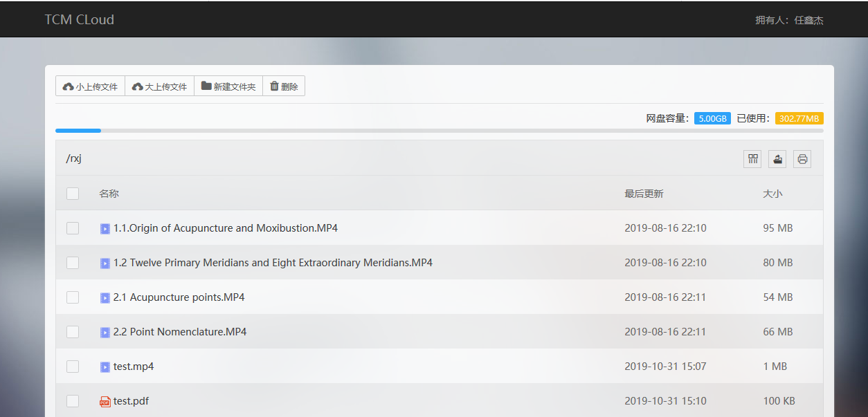Toggle the select-all checkbox in header row
The height and width of the screenshot is (417, 868).
pyautogui.click(x=73, y=194)
